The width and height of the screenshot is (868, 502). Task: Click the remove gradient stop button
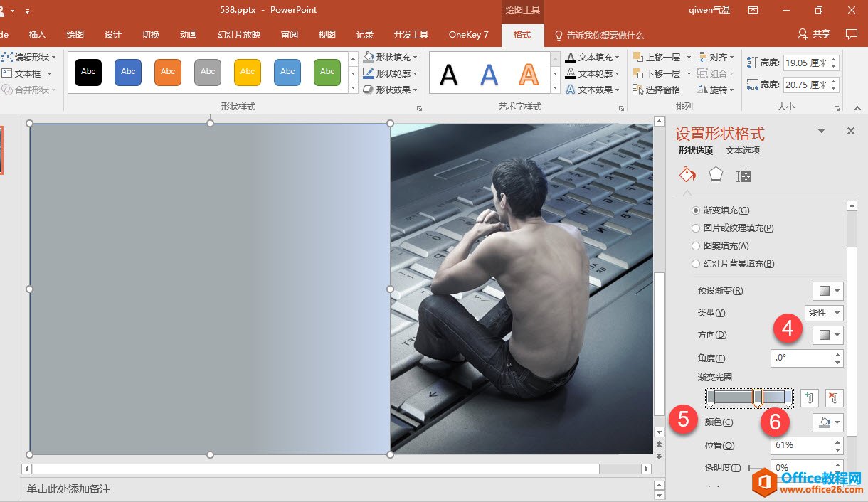click(834, 397)
